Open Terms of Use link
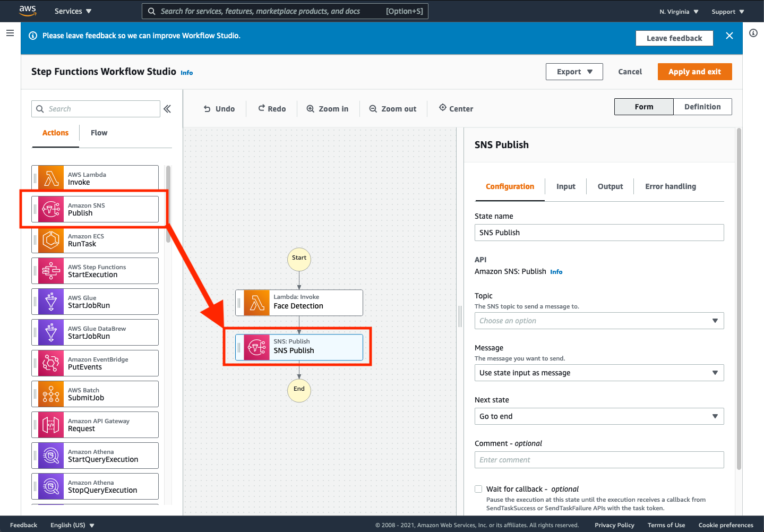Screen dimensions: 764x532 (666, 525)
